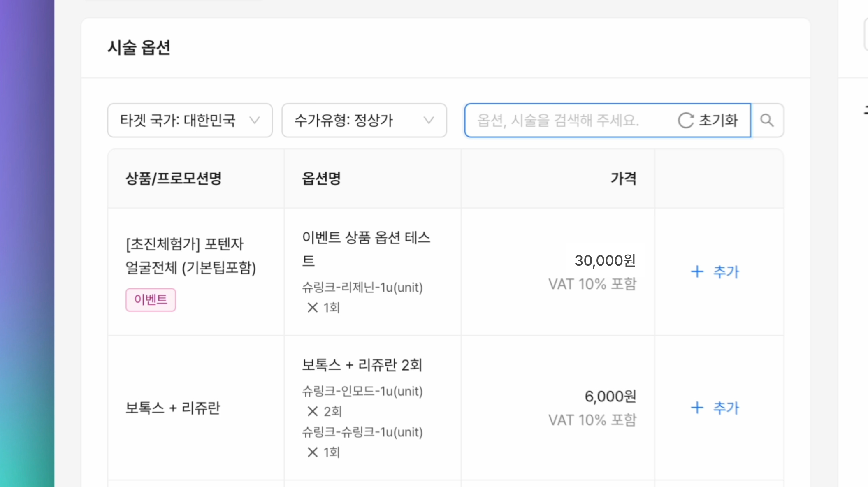The image size is (868, 487).
Task: Click the 6,000원 price value
Action: 610,396
